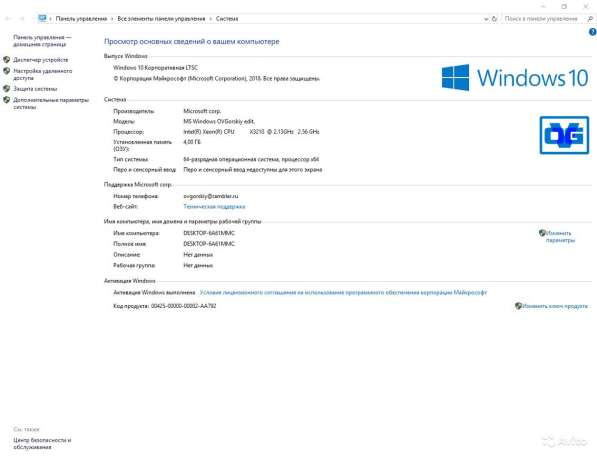Go to 'Все элементы панели управления' breadcrumb
597x457 pixels.
point(161,19)
